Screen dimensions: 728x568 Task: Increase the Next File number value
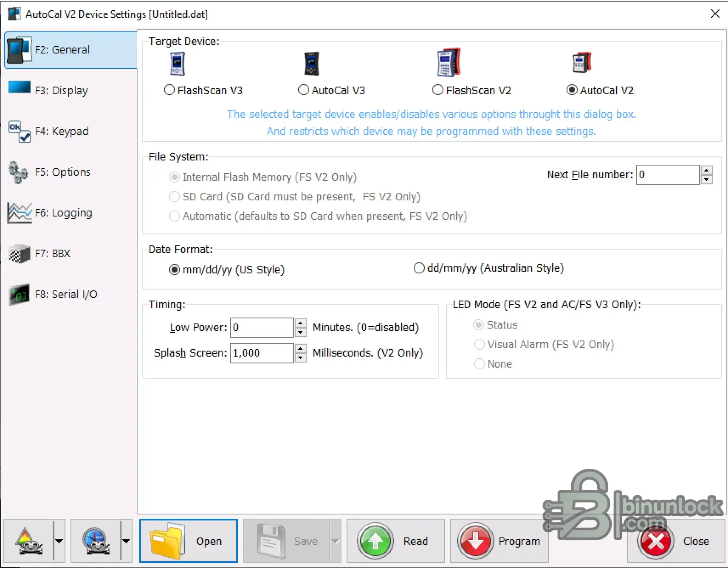click(x=706, y=170)
